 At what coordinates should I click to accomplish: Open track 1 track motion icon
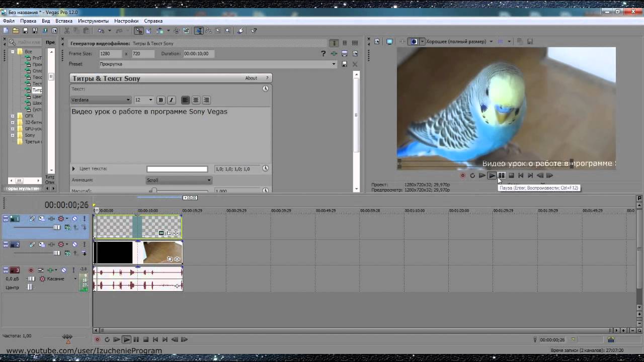click(x=42, y=219)
